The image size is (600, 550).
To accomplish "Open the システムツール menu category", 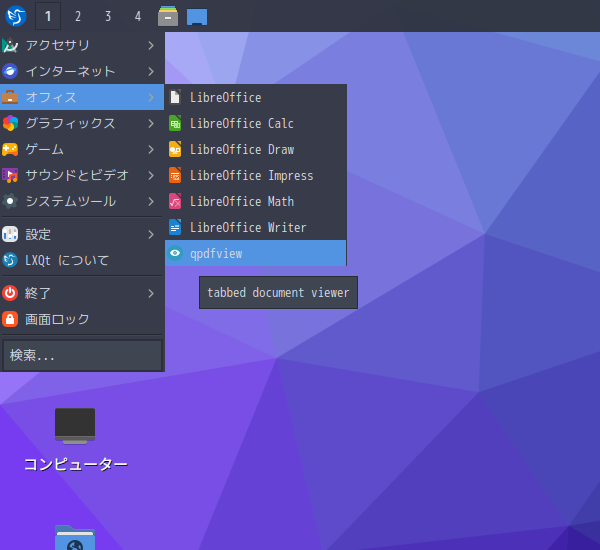I will pyautogui.click(x=82, y=201).
